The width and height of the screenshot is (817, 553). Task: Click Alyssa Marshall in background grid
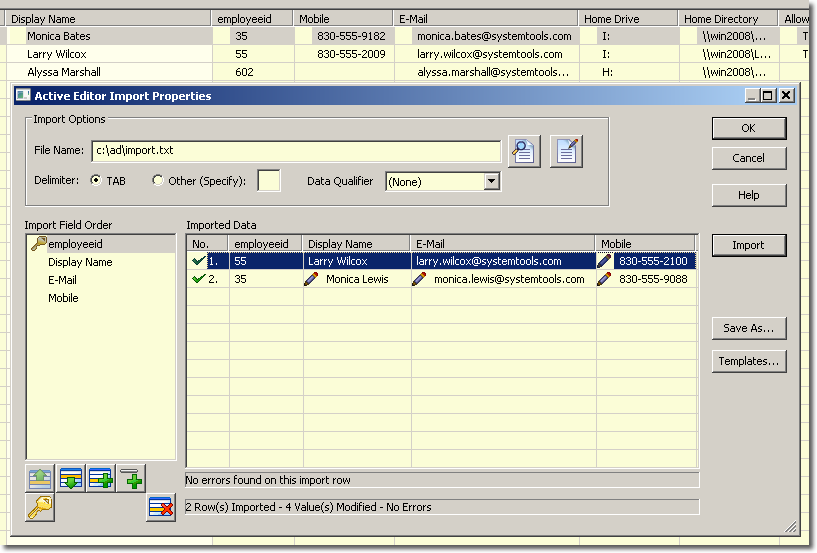(64, 72)
